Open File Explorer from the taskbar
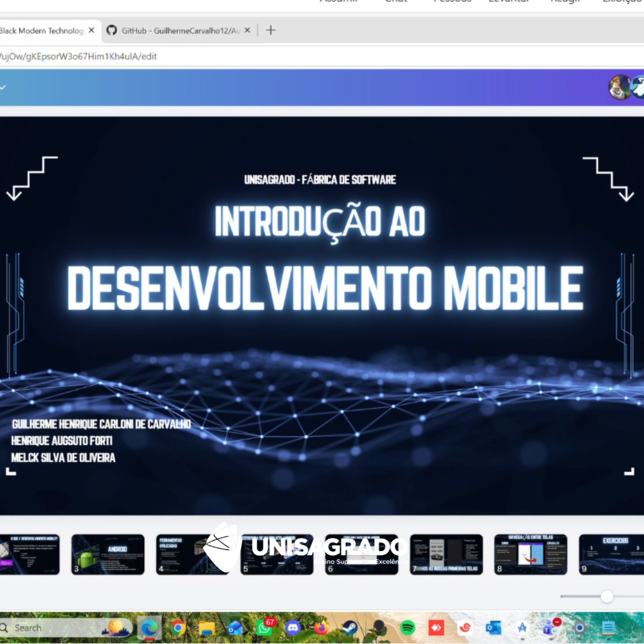This screenshot has height=644, width=644. 206,628
